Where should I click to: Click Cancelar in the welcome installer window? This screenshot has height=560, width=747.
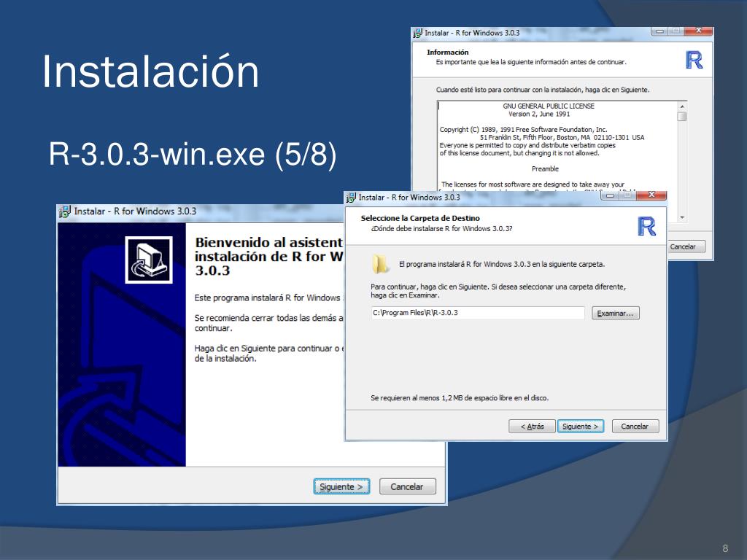(x=407, y=486)
